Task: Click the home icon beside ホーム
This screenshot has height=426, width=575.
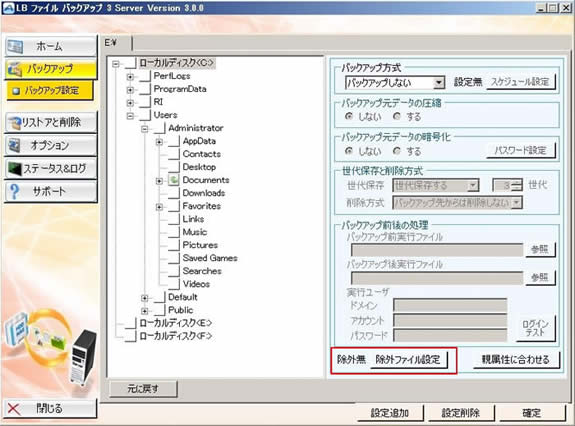Action: [x=15, y=47]
